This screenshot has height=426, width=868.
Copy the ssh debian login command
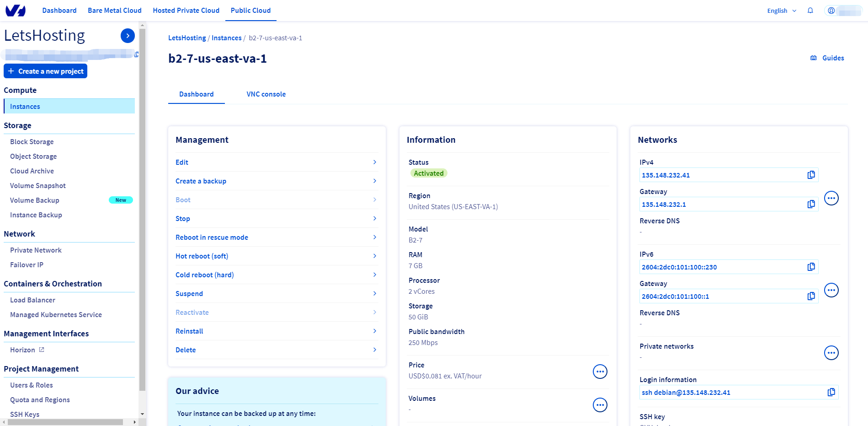[831, 392]
